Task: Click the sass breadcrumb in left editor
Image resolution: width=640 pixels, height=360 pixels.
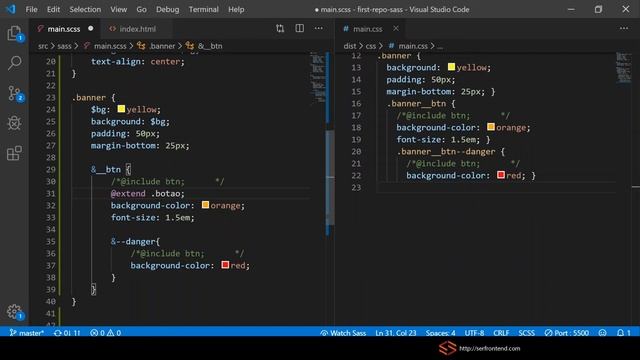Action: coord(64,46)
